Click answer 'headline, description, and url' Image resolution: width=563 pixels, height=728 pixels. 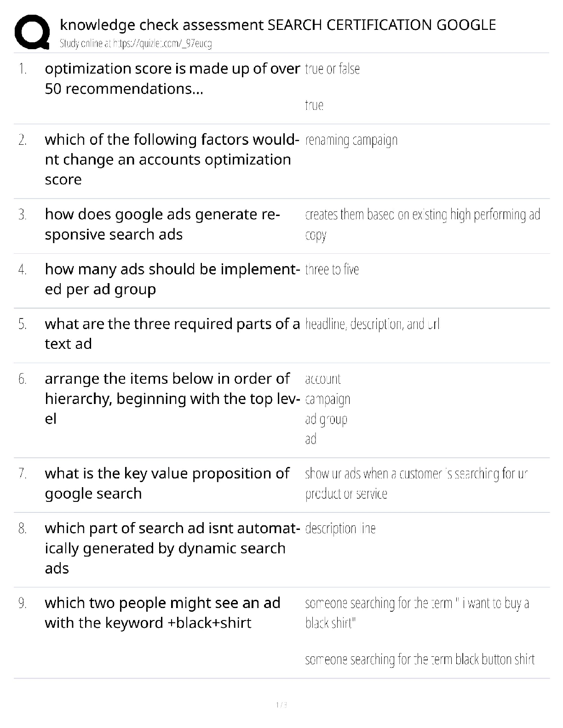373,324
